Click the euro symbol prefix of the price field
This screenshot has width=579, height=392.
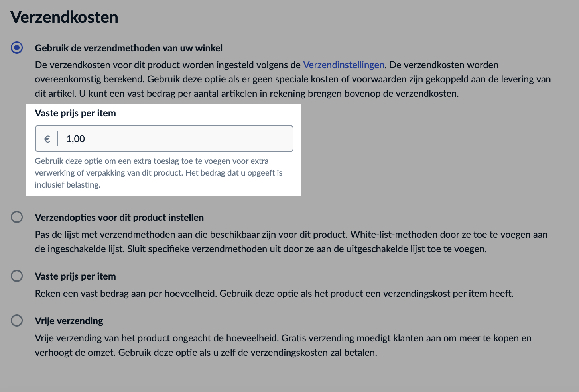coord(47,139)
